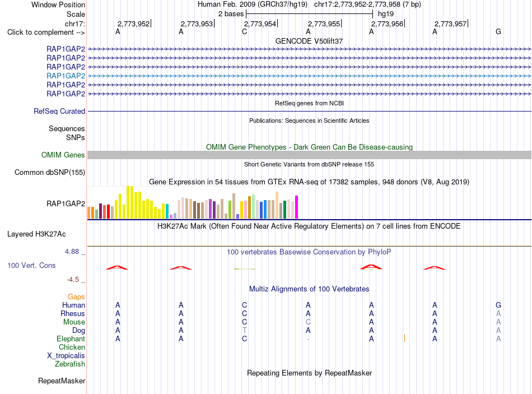Click the Gaps label in Multiz track
The height and width of the screenshot is (394, 532).
coord(76,297)
